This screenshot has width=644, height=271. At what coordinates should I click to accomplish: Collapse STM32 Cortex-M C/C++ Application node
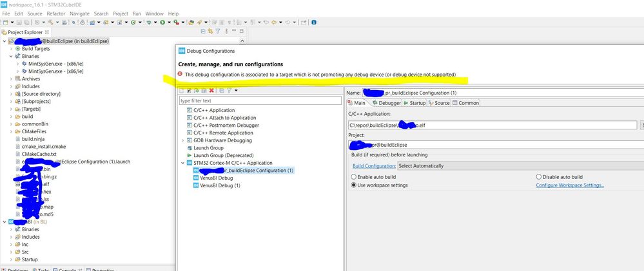(x=183, y=163)
